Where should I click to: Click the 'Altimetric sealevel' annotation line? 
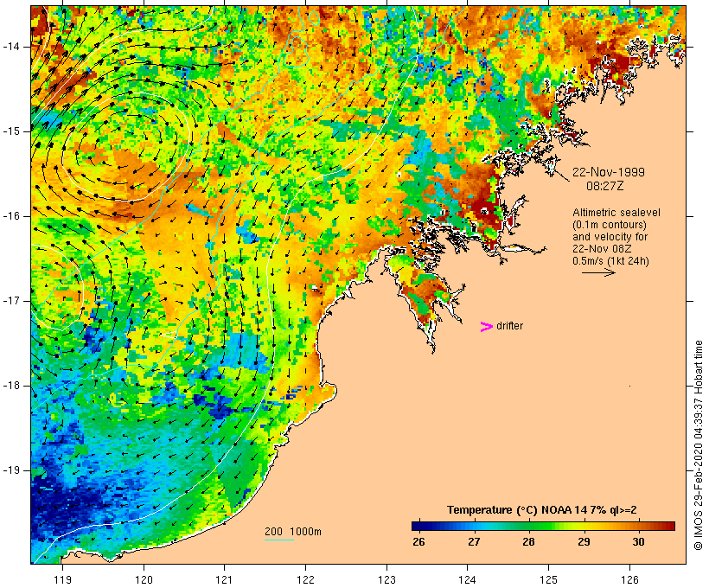(616, 213)
